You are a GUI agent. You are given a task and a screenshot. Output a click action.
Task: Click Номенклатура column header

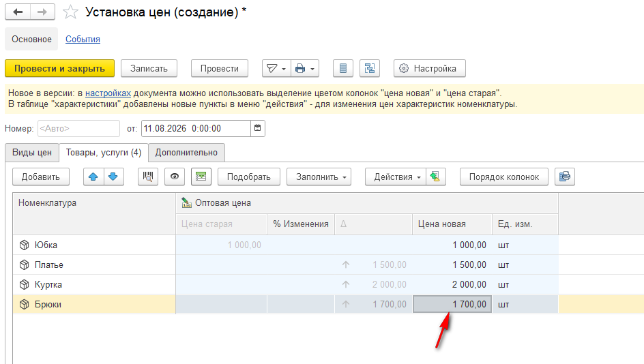tap(94, 213)
